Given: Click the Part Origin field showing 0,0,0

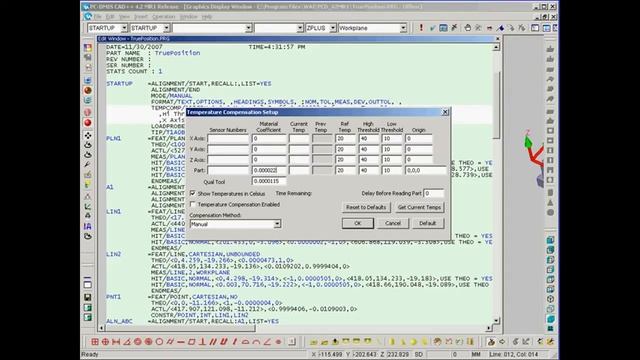Looking at the screenshot, I should pyautogui.click(x=426, y=170).
